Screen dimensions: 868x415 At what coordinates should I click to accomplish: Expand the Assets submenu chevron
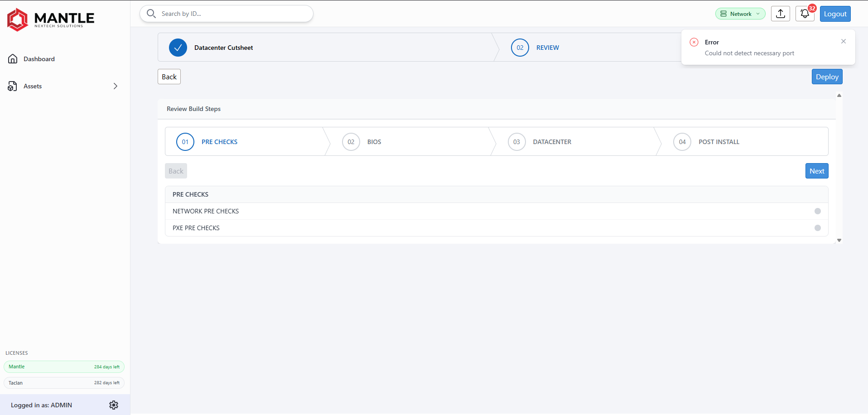[x=116, y=86]
